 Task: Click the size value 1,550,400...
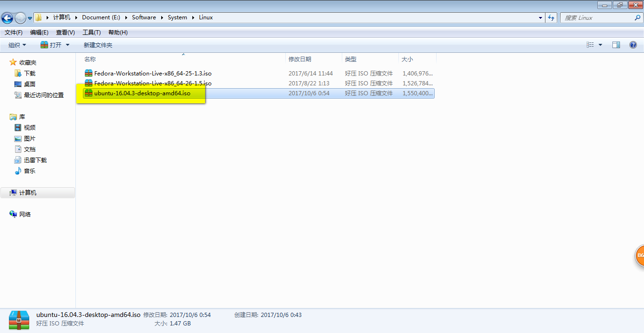[x=418, y=93]
